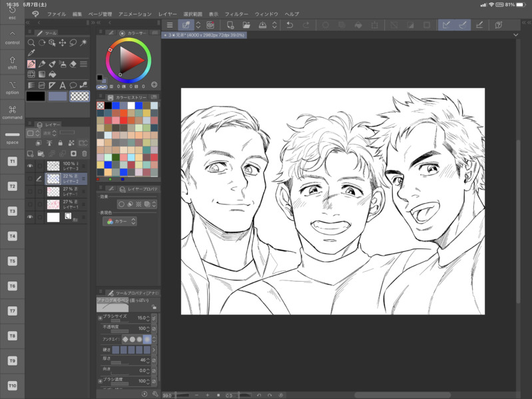Select the Eraser tool
This screenshot has width=532, height=399.
click(x=73, y=64)
